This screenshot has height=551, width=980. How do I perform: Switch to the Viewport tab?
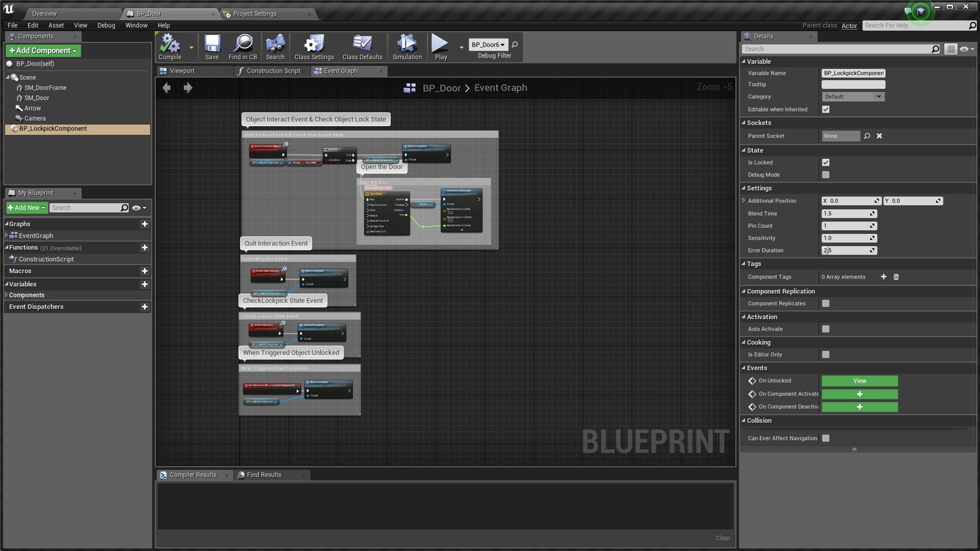pos(183,71)
